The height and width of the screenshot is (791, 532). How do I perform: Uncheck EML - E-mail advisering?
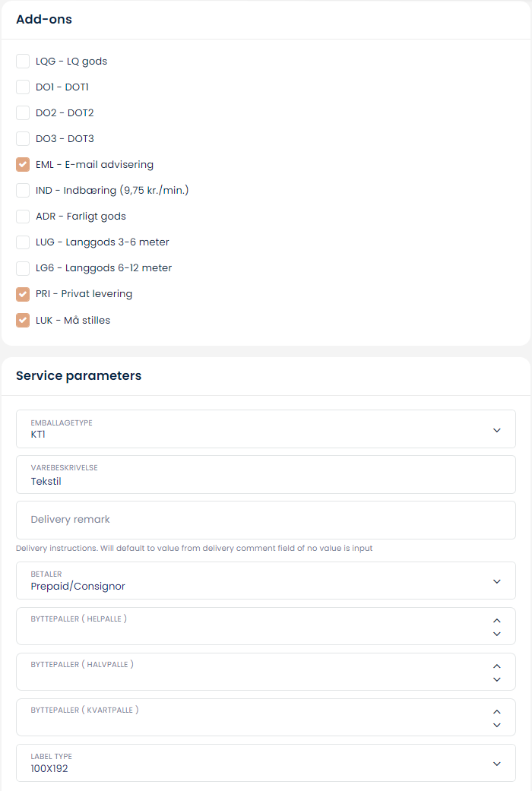click(x=23, y=165)
